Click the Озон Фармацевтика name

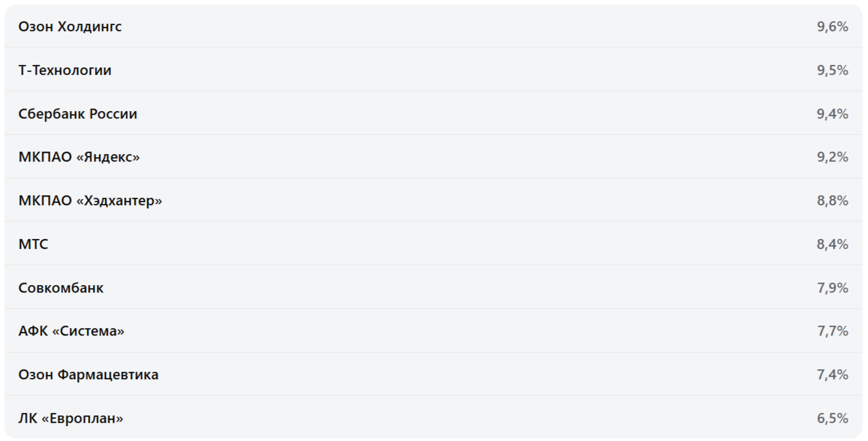tap(88, 374)
